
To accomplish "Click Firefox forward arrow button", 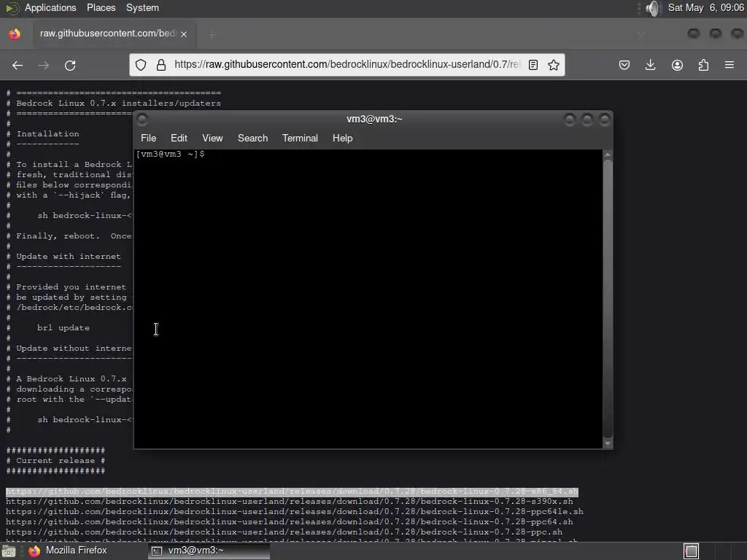I will point(43,65).
